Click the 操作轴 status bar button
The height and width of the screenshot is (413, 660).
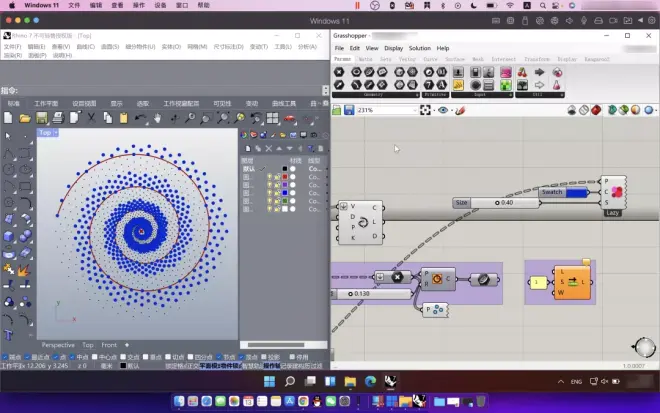272,366
